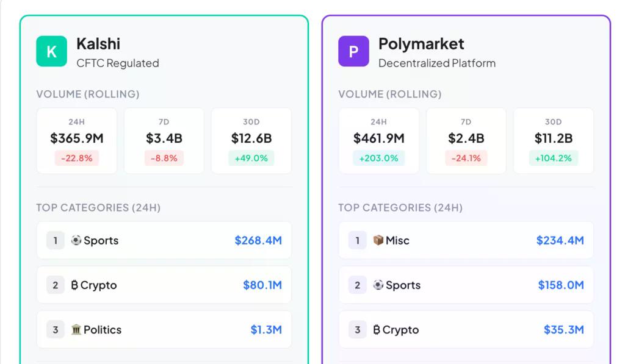Click the bitcoin icon beside Polymarket Crypto

[377, 330]
